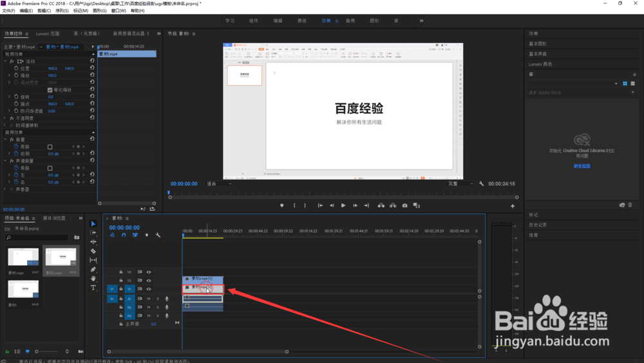Open the 编辑(E) menu
Viewport: 644px width, 363px height.
[26, 11]
